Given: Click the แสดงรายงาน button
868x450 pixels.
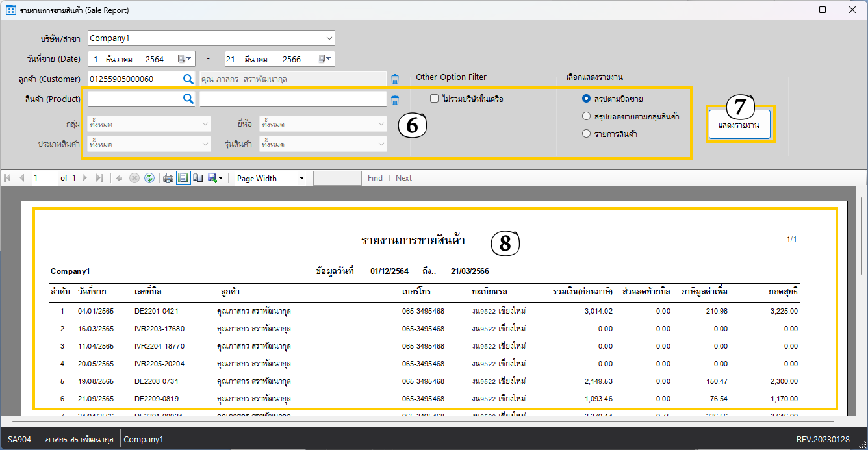Looking at the screenshot, I should pyautogui.click(x=739, y=124).
